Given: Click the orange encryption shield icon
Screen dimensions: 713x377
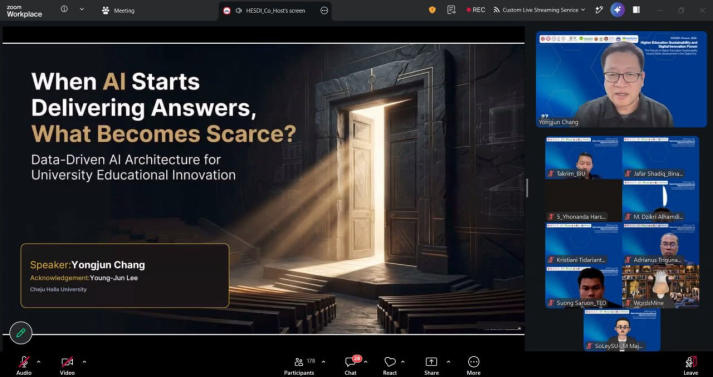Looking at the screenshot, I should point(432,10).
